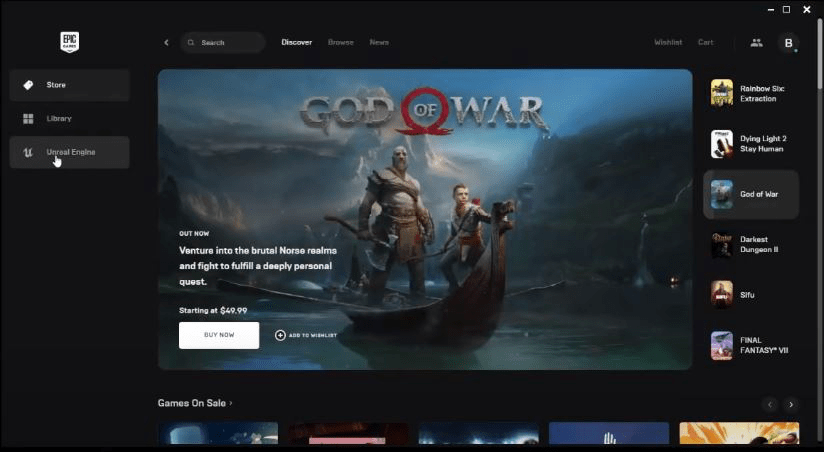Screen dimensions: 824x452
Task: Click the vertical page scrollbar
Action: [820, 53]
